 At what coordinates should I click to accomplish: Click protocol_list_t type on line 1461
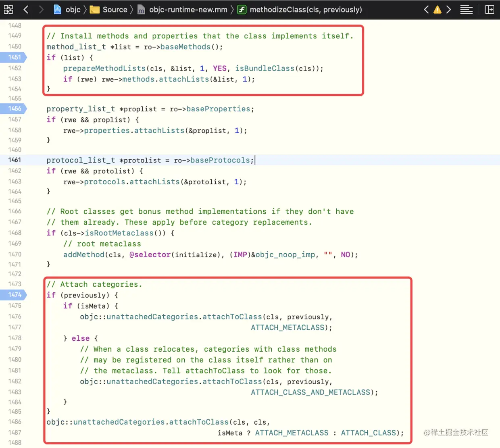[81, 160]
